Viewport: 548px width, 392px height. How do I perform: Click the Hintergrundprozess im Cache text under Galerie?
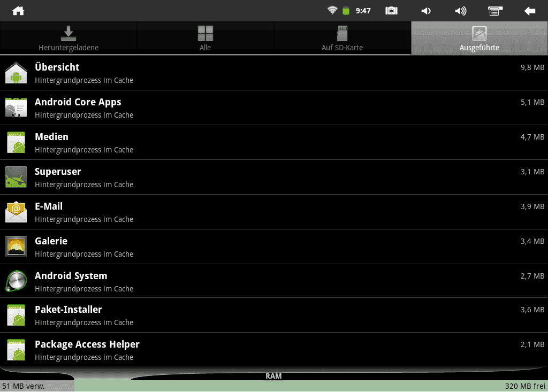pyautogui.click(x=84, y=254)
